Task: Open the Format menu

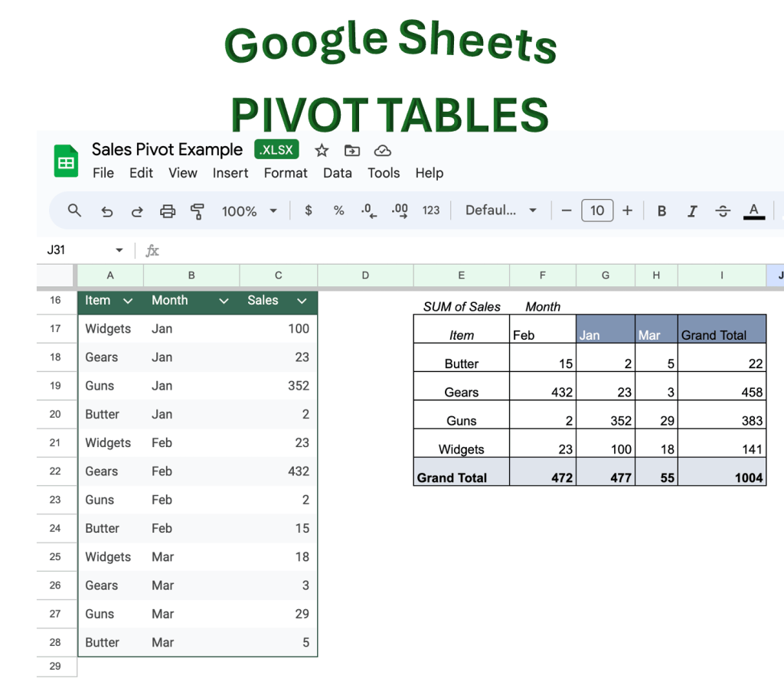Action: (286, 173)
